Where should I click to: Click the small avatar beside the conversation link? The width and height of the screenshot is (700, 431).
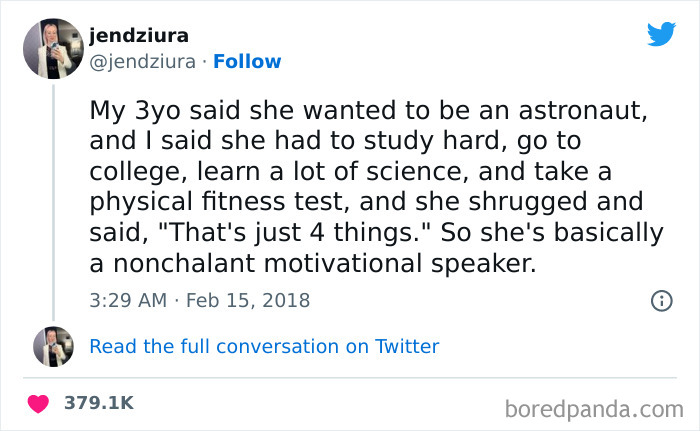[51, 347]
